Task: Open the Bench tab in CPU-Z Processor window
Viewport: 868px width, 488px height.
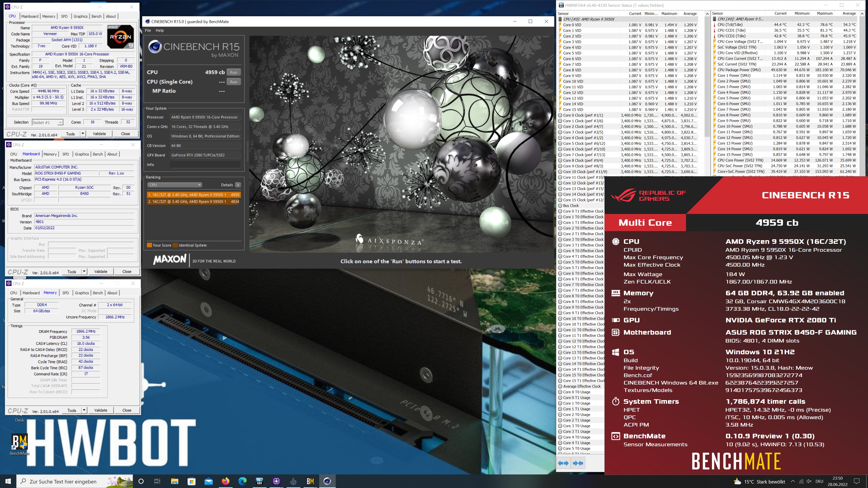Action: [x=96, y=16]
